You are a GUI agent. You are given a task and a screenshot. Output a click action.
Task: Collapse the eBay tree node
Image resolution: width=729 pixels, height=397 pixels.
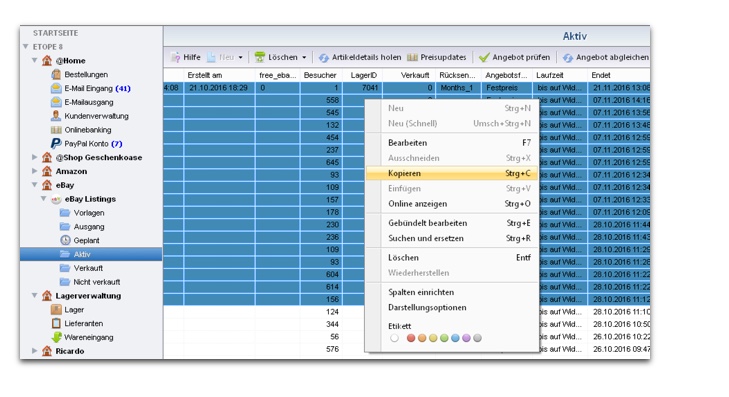point(34,185)
